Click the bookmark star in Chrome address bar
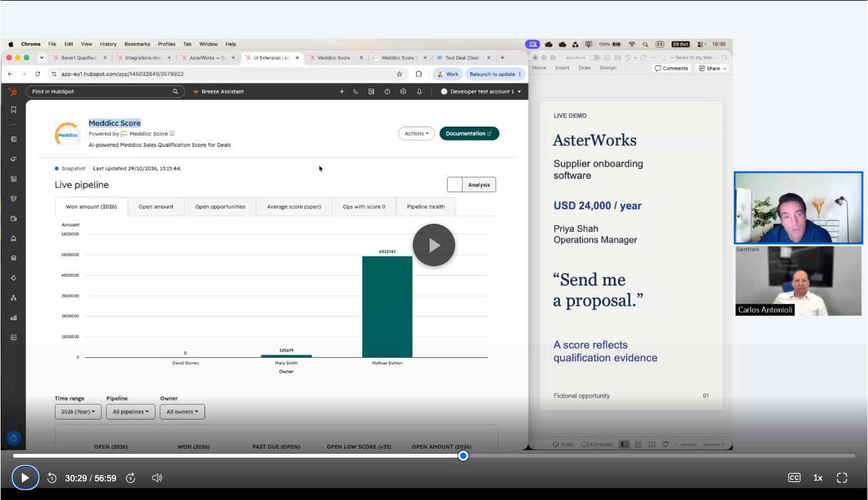The width and height of the screenshot is (868, 500). 400,74
